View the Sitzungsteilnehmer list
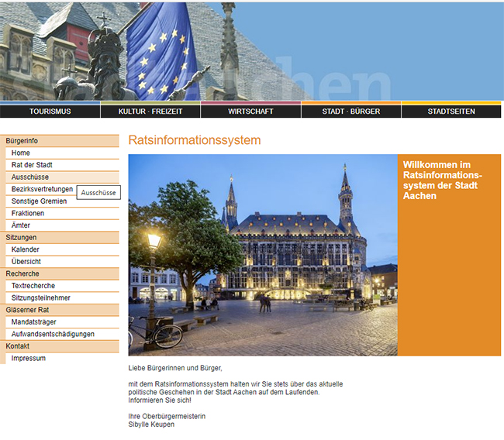 40,297
